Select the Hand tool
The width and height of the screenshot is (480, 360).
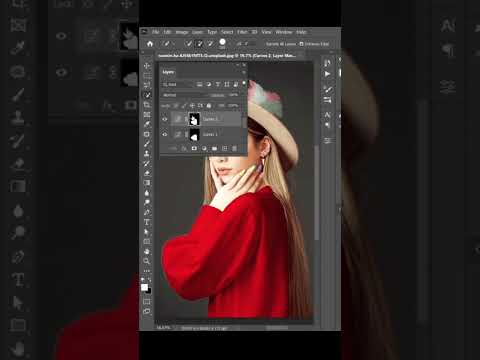tap(147, 251)
